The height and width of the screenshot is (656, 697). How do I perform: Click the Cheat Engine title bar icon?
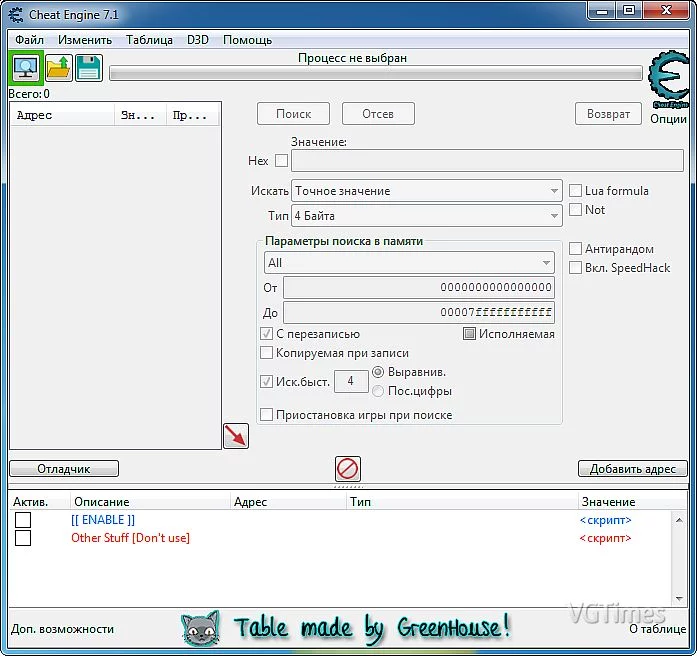14,13
